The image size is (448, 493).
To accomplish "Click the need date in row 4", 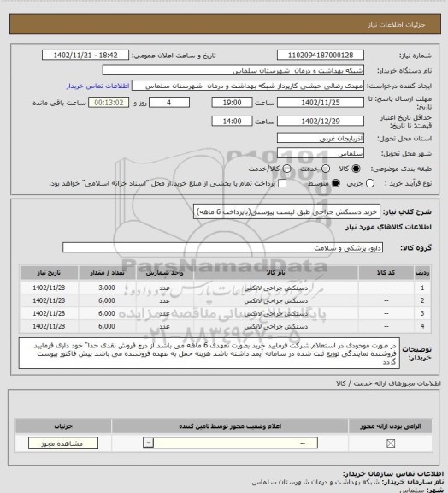I will (49, 326).
